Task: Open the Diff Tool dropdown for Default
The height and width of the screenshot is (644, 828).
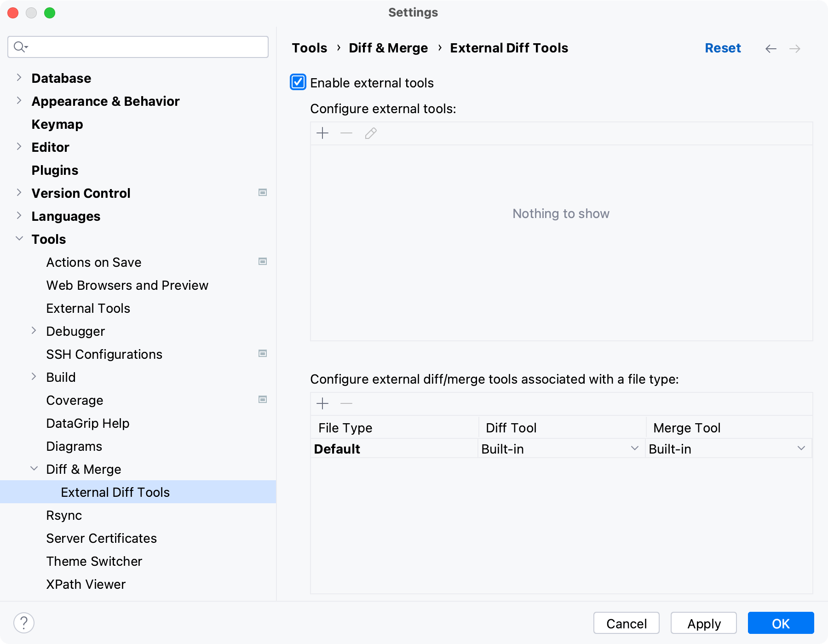Action: 635,448
